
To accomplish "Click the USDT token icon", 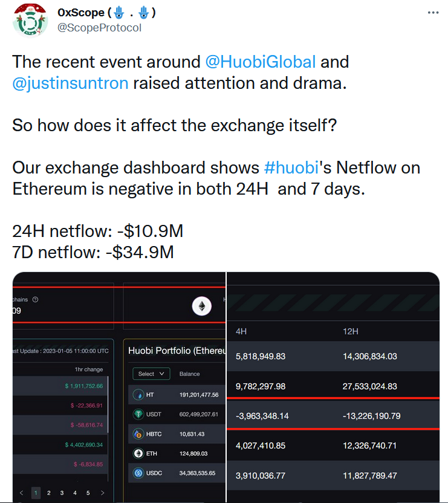I will coord(138,414).
